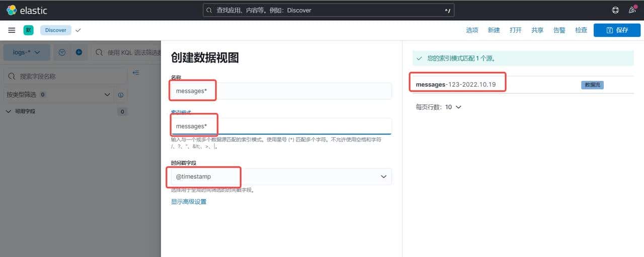The height and width of the screenshot is (257, 644).
Task: Click the data view name field
Action: 281,91
